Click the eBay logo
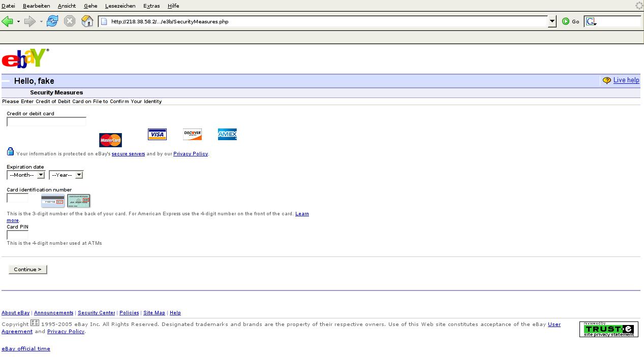644x357 pixels. tap(25, 58)
